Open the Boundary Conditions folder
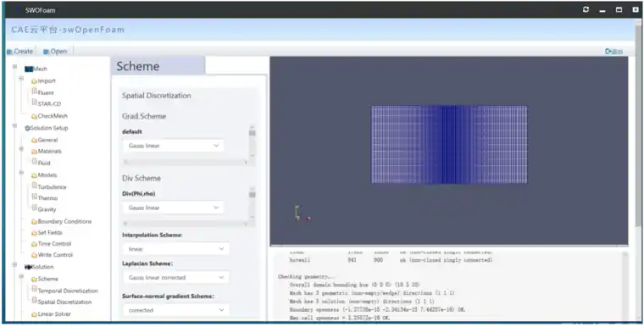 point(62,221)
